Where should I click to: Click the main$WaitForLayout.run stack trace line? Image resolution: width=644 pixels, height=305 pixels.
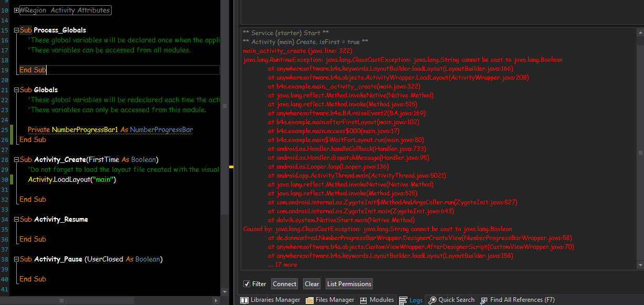pyautogui.click(x=346, y=140)
